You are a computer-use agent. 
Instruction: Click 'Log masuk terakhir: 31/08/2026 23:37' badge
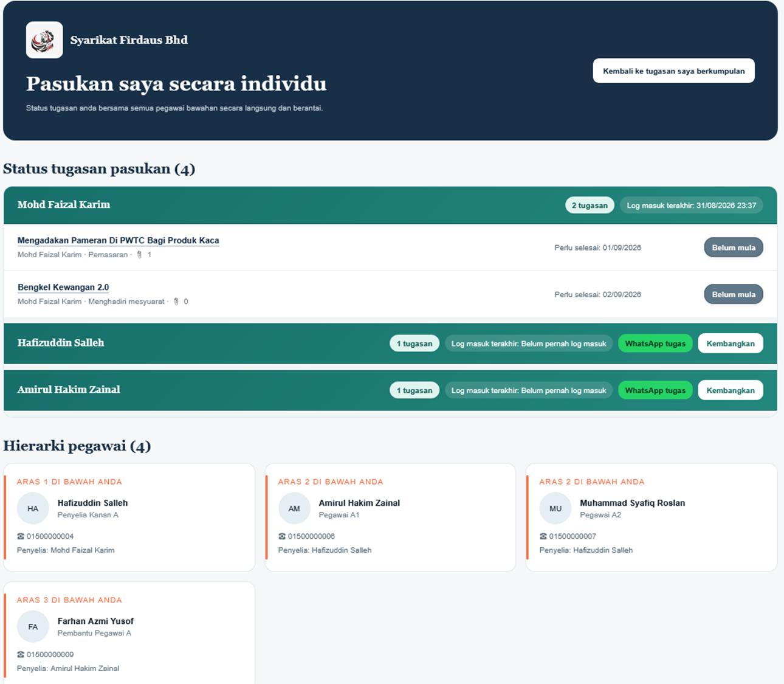coord(692,206)
